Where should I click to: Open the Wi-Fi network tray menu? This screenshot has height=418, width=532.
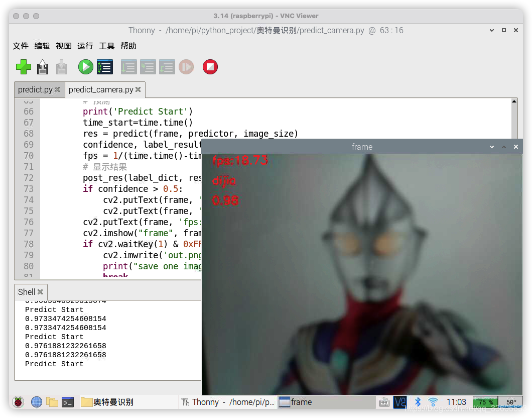click(x=433, y=402)
